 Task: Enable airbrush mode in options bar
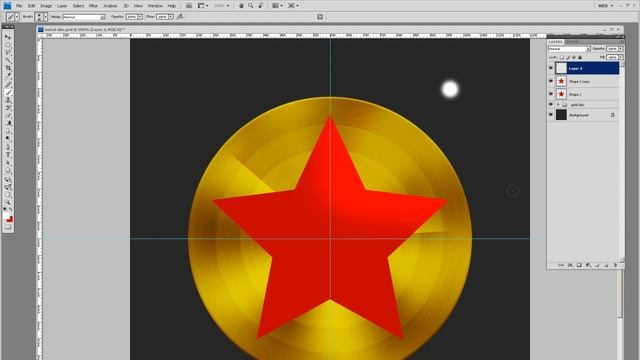(x=180, y=17)
